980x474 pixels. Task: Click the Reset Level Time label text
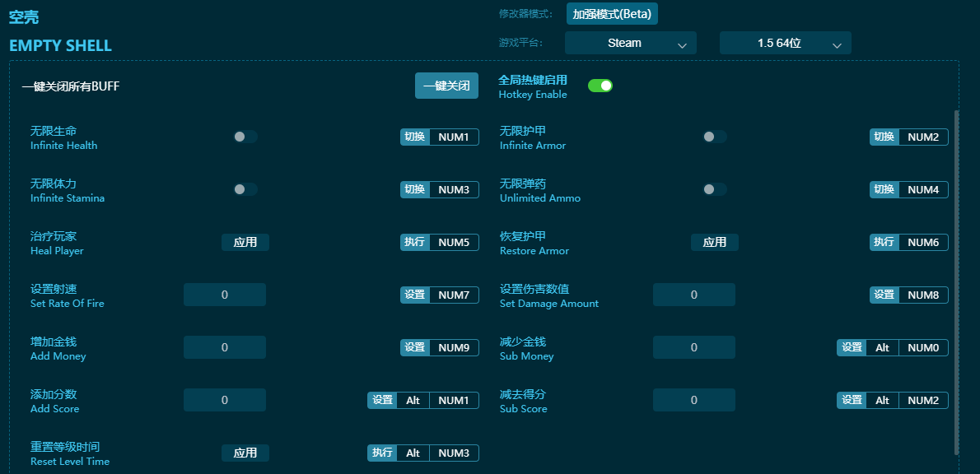(70, 462)
